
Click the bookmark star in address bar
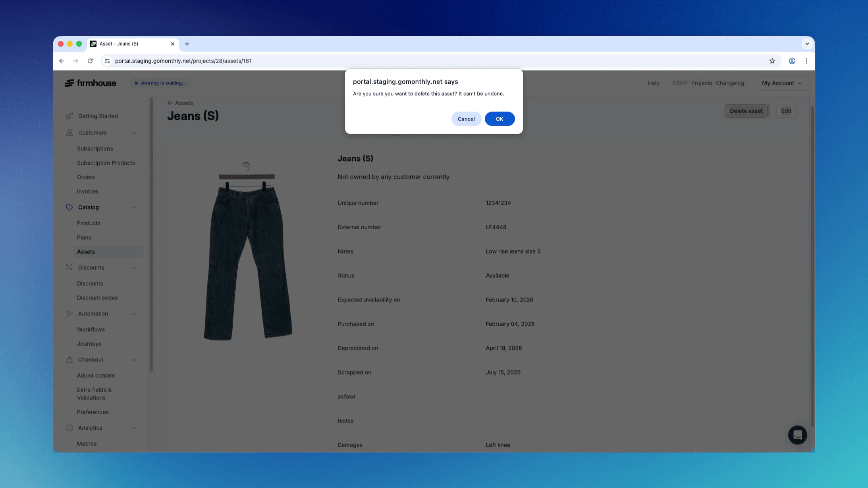pyautogui.click(x=772, y=61)
